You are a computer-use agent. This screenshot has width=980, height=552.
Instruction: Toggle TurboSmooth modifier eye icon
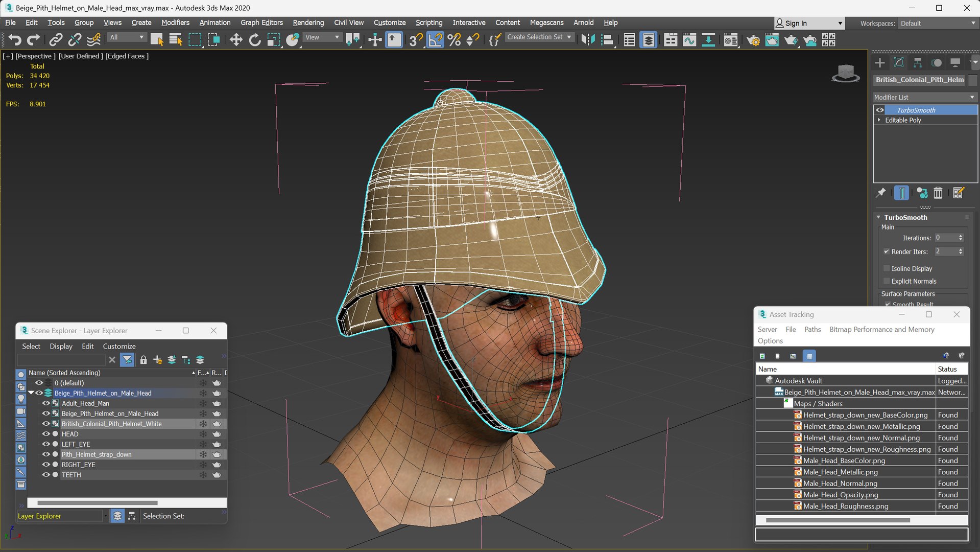880,110
